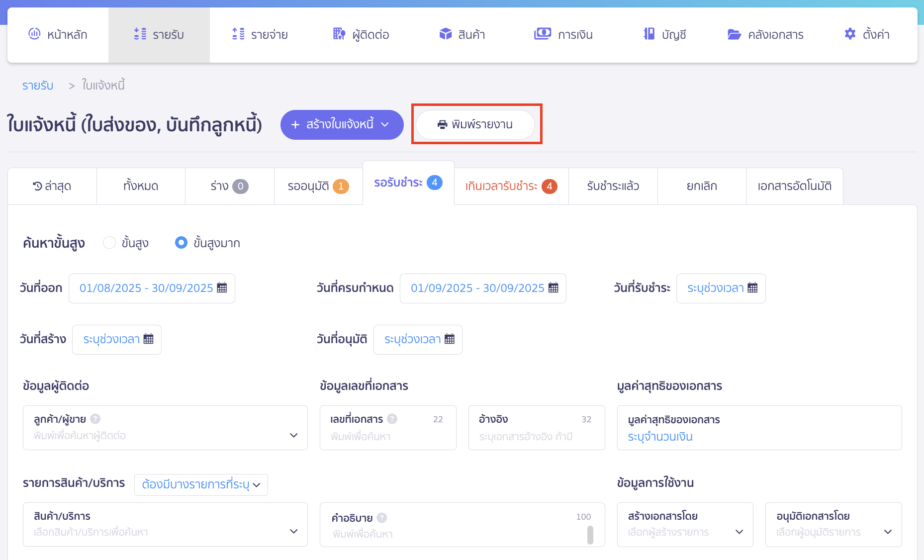
Task: Click help icon next to ลูกค้า/ผู้ขาย
Action: 95,419
